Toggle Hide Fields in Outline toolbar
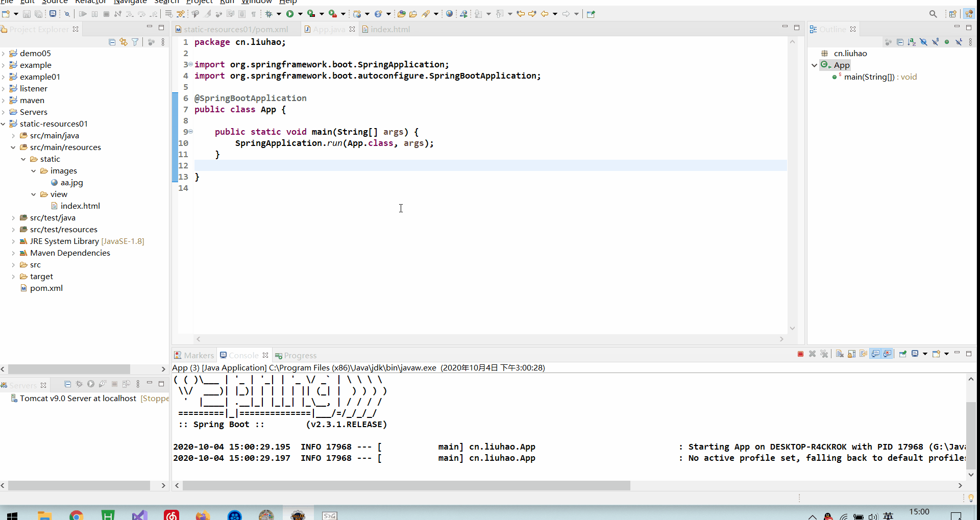980x520 pixels. click(923, 42)
